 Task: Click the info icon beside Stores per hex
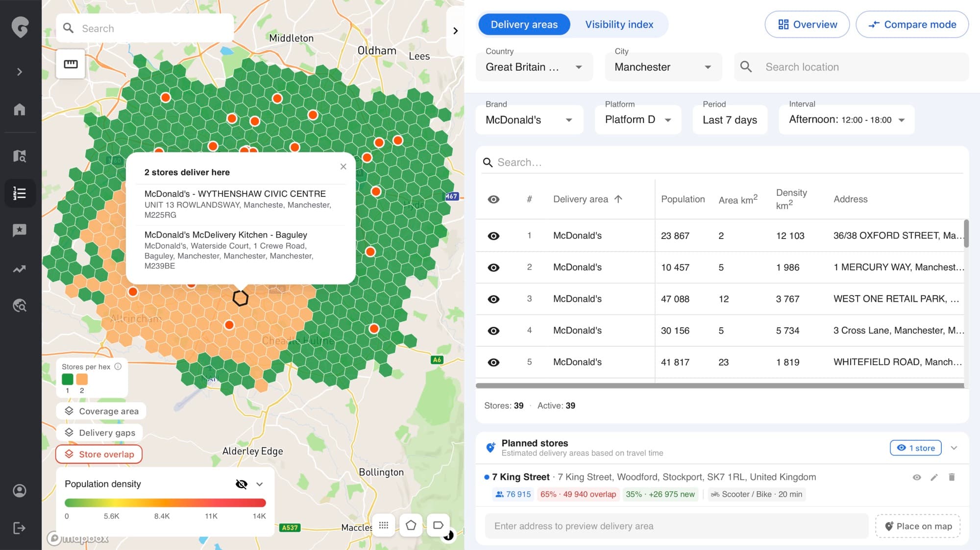tap(118, 366)
